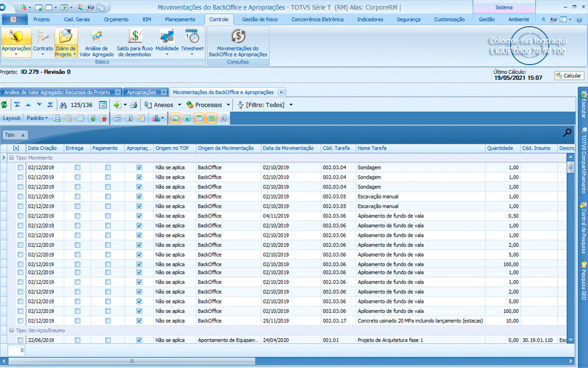Open the Planejamento ribbon tab
Image resolution: width=588 pixels, height=368 pixels.
click(x=180, y=19)
